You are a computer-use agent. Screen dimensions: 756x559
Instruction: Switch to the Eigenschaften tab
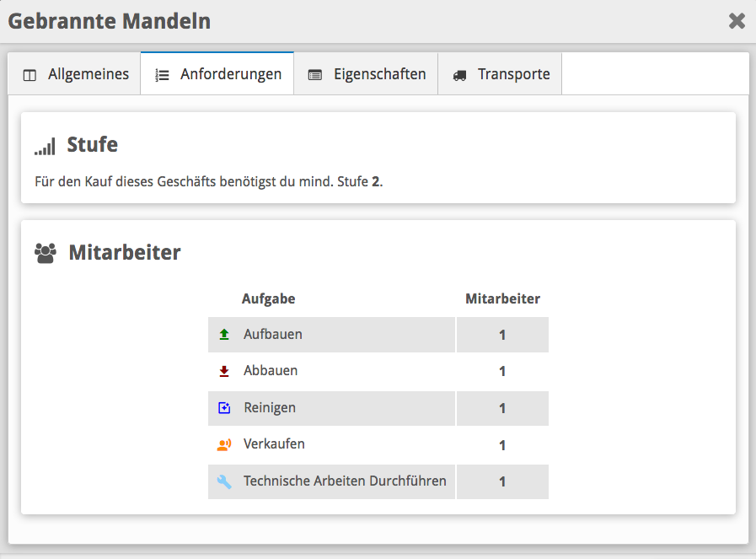(367, 74)
